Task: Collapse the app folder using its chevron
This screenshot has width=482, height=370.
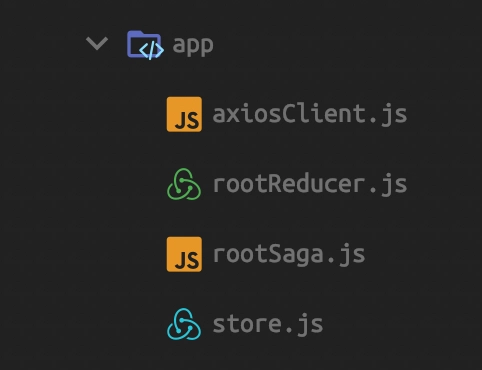Action: coord(97,43)
